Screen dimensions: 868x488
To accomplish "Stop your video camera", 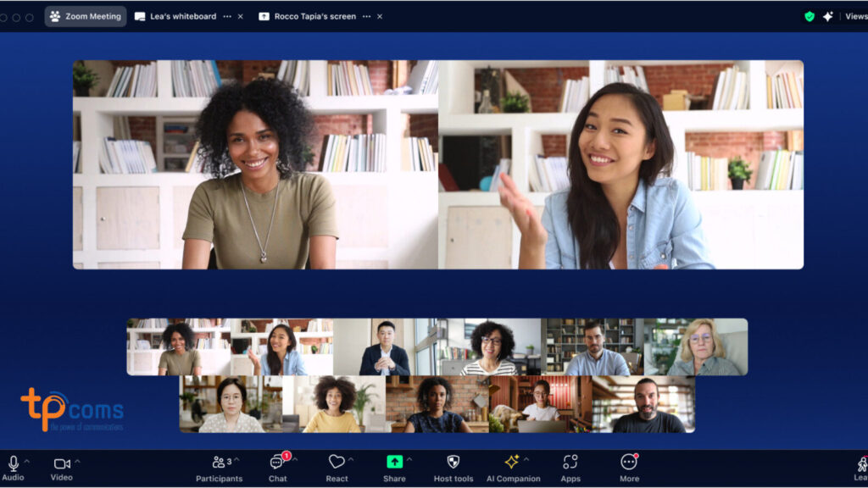I will [x=61, y=463].
